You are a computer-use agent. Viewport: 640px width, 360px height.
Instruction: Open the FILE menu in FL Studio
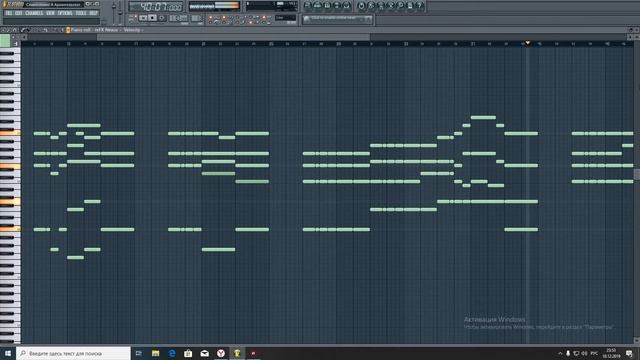[x=9, y=13]
